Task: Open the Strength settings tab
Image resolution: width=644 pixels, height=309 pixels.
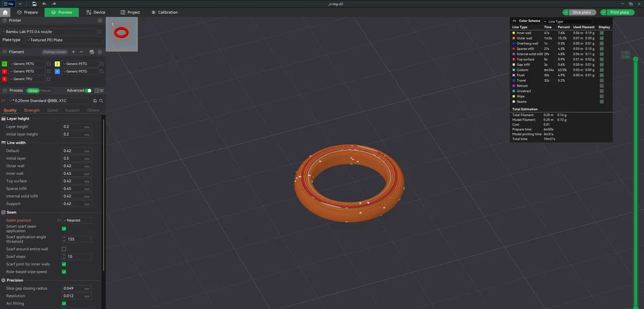Action: [x=32, y=110]
